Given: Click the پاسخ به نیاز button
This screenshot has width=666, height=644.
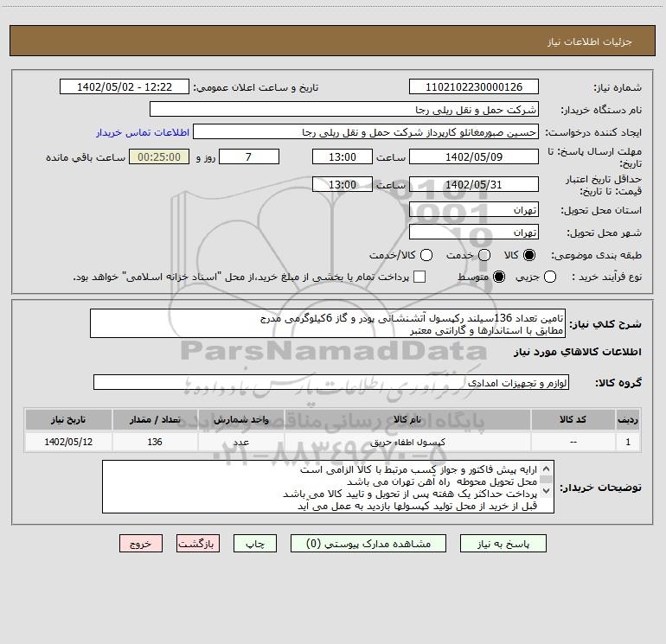Looking at the screenshot, I should [503, 544].
